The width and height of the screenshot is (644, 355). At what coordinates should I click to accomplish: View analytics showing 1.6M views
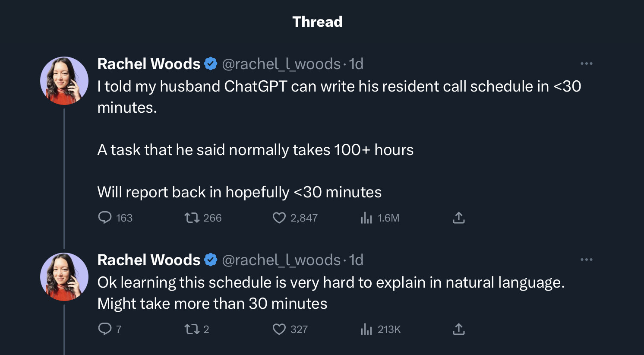(366, 218)
